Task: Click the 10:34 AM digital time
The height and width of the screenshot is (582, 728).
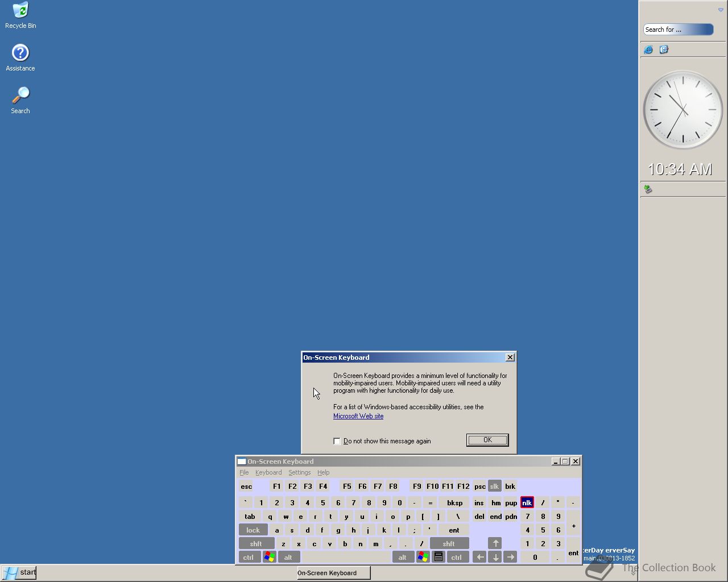Action: (x=680, y=169)
